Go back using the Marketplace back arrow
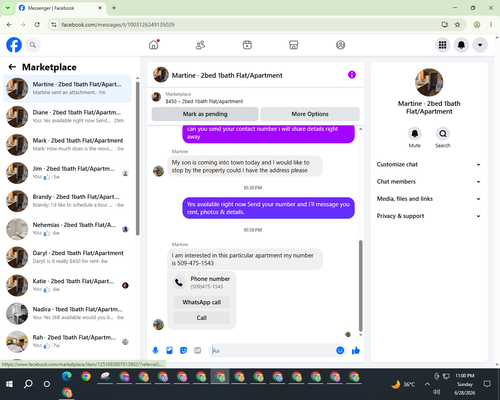The height and width of the screenshot is (400, 500). (x=12, y=67)
